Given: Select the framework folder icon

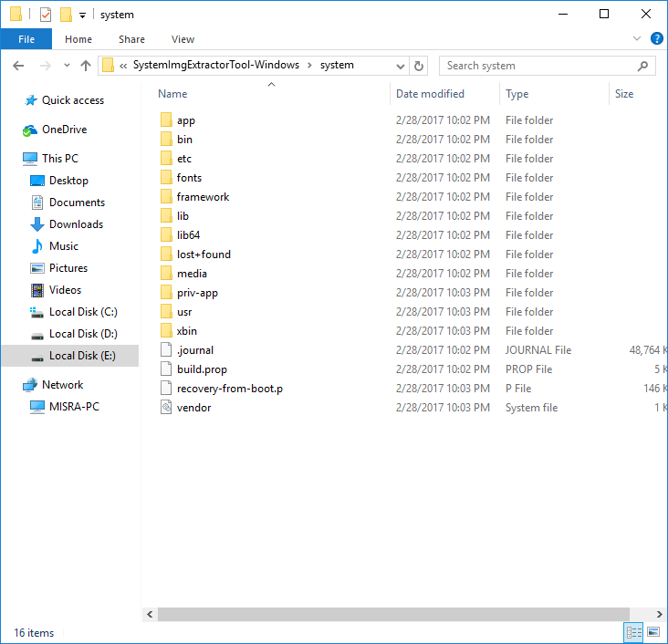Looking at the screenshot, I should coord(166,197).
